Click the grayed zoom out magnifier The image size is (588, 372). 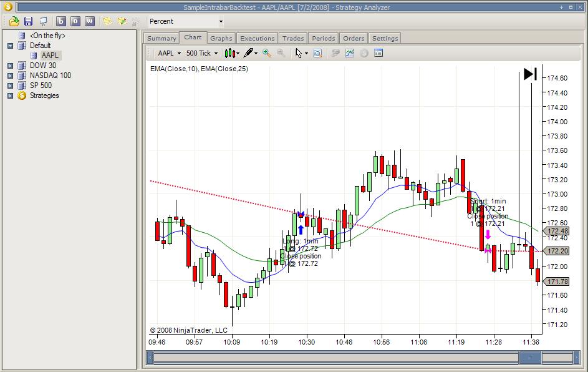tap(281, 53)
